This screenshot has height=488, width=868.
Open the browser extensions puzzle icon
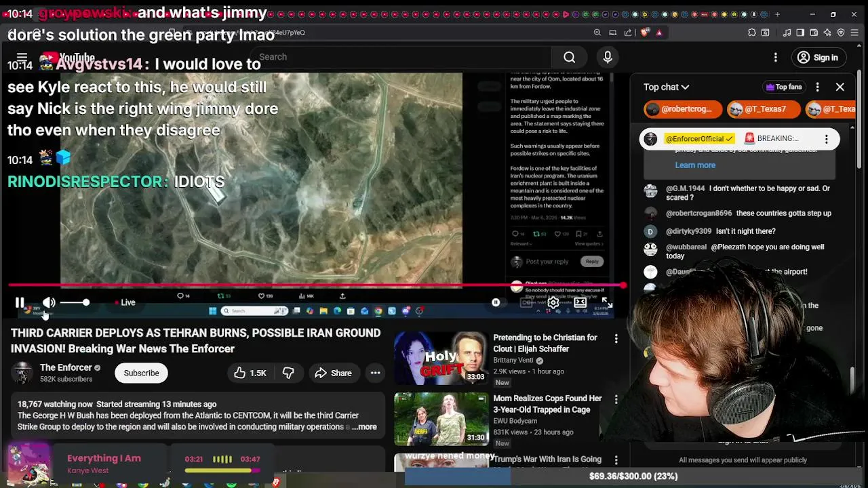point(752,33)
